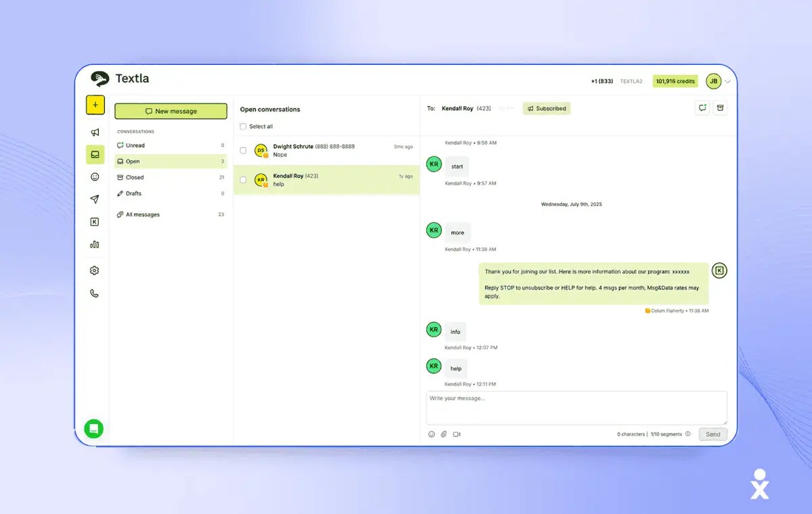Click the 101,916 credits badge
Viewport: 812px width, 514px height.
675,81
